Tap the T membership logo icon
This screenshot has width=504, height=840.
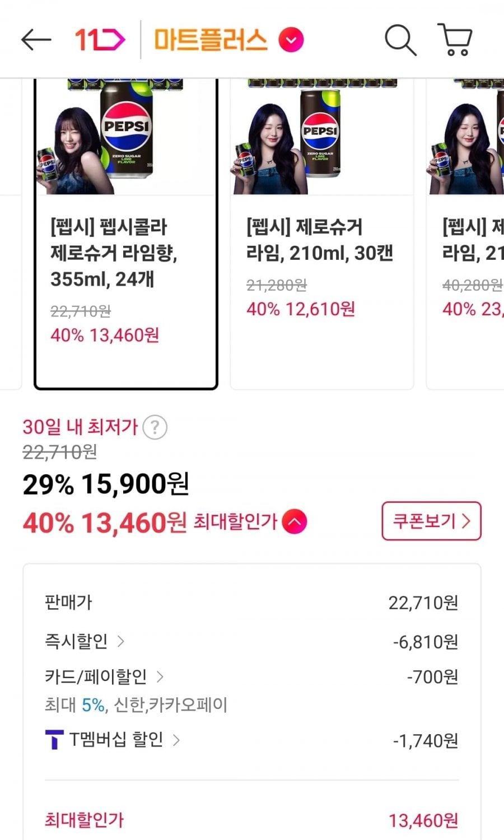pos(54,740)
